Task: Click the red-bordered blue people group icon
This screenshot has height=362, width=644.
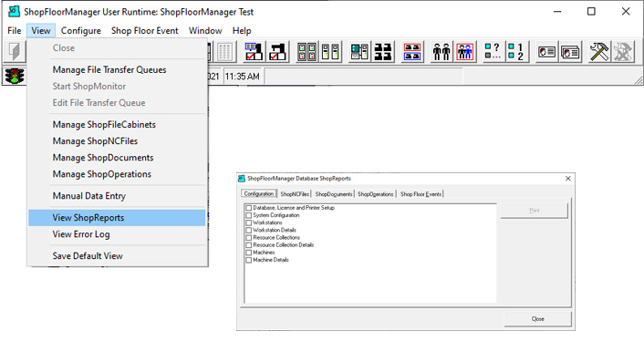Action: click(x=465, y=52)
